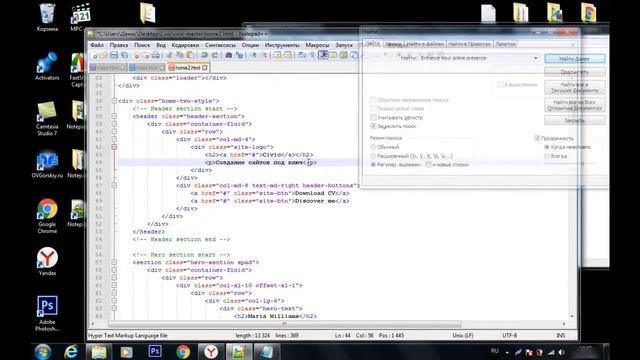Click the Zoom In toolbar icon
This screenshot has height=360, width=640.
(x=254, y=56)
